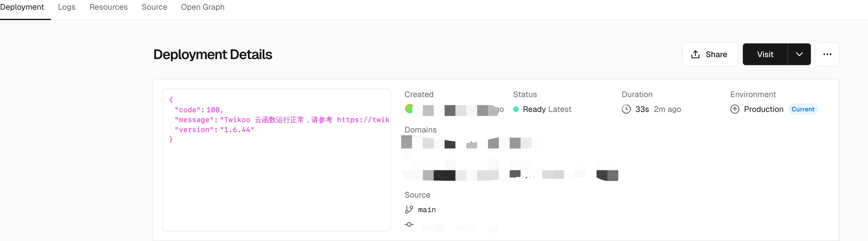Open the Resources tab
Image resolution: width=868 pixels, height=241 pixels.
(x=109, y=7)
